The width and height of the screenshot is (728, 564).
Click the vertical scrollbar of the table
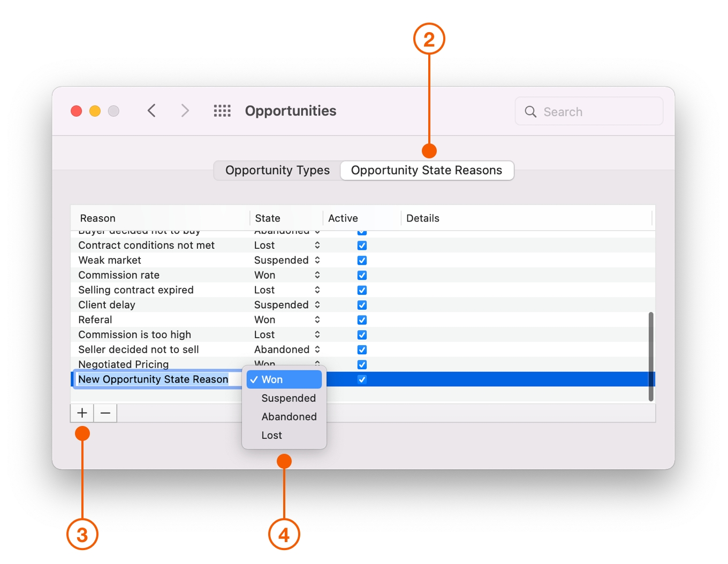click(x=651, y=356)
